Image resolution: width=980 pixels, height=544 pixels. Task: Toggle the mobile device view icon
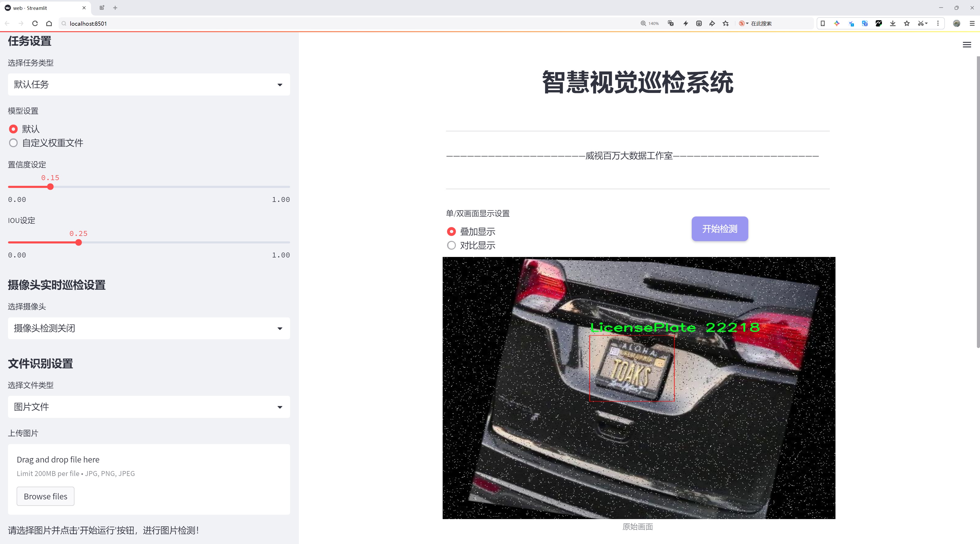[823, 23]
